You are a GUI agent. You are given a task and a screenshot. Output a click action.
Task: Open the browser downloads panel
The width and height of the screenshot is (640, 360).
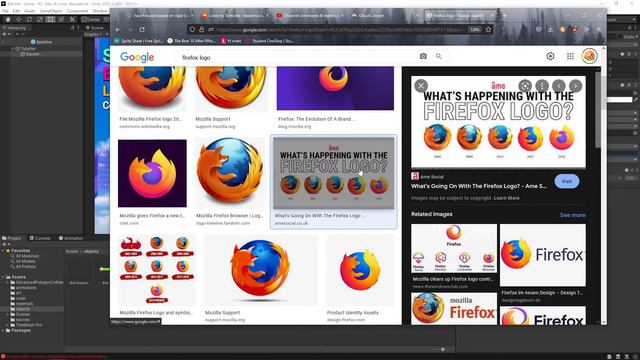pos(550,29)
